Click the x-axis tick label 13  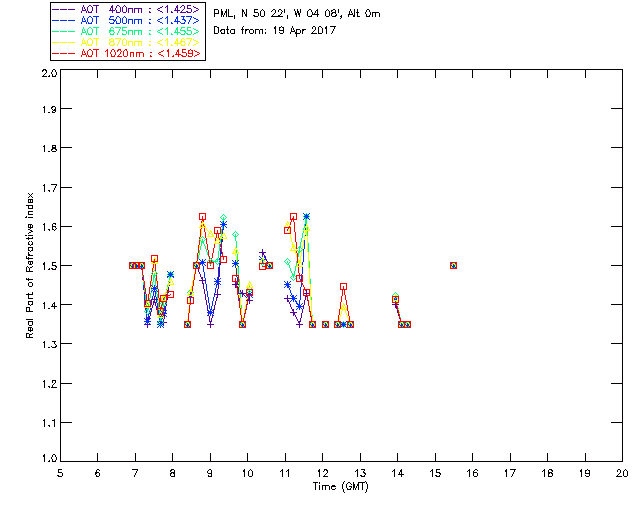coord(360,473)
